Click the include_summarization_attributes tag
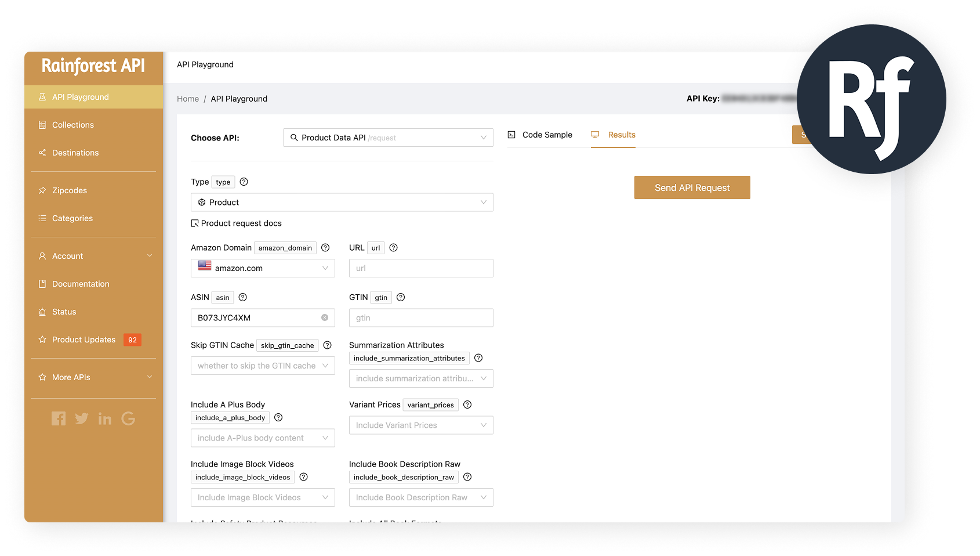The height and width of the screenshot is (556, 980). tap(409, 358)
